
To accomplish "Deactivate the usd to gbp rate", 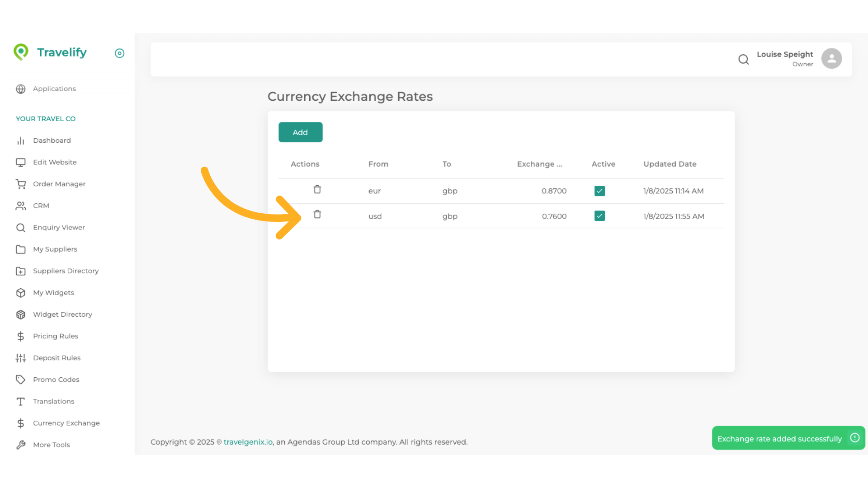I will (x=599, y=216).
